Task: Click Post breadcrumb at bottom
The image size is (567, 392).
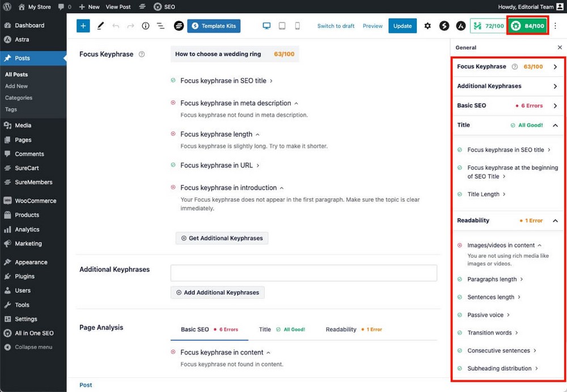Action: coord(86,385)
